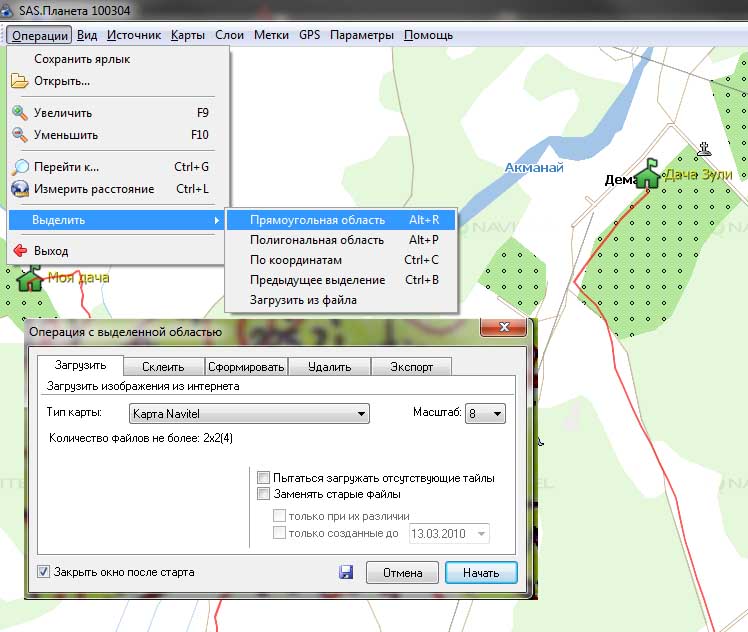The height and width of the screenshot is (632, 748).
Task: Click the Измерить расстояние globe icon
Action: (19, 189)
